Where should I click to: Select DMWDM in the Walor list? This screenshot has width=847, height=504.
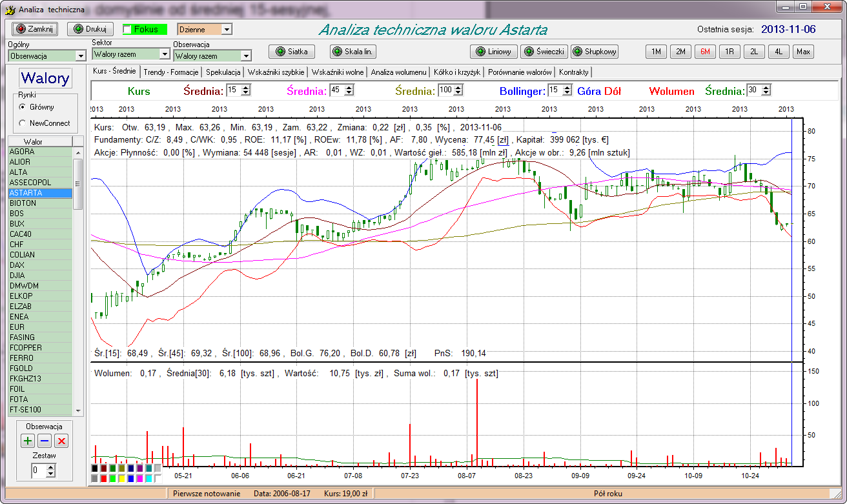[40, 286]
